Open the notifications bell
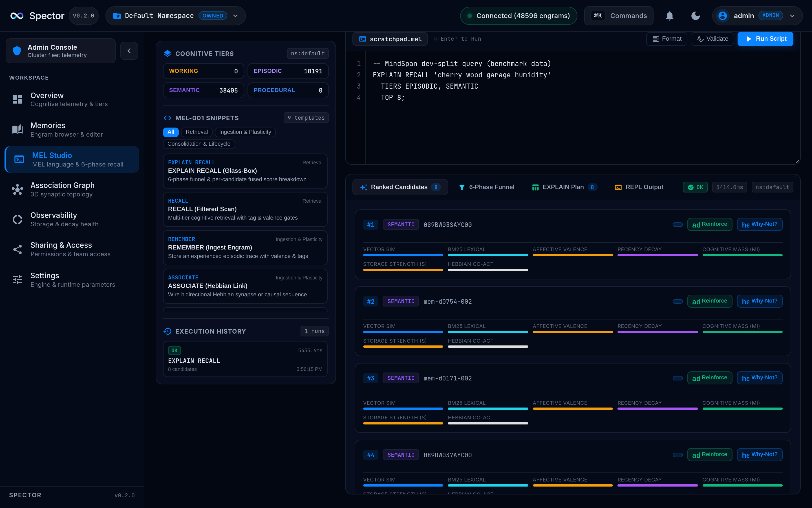 669,16
